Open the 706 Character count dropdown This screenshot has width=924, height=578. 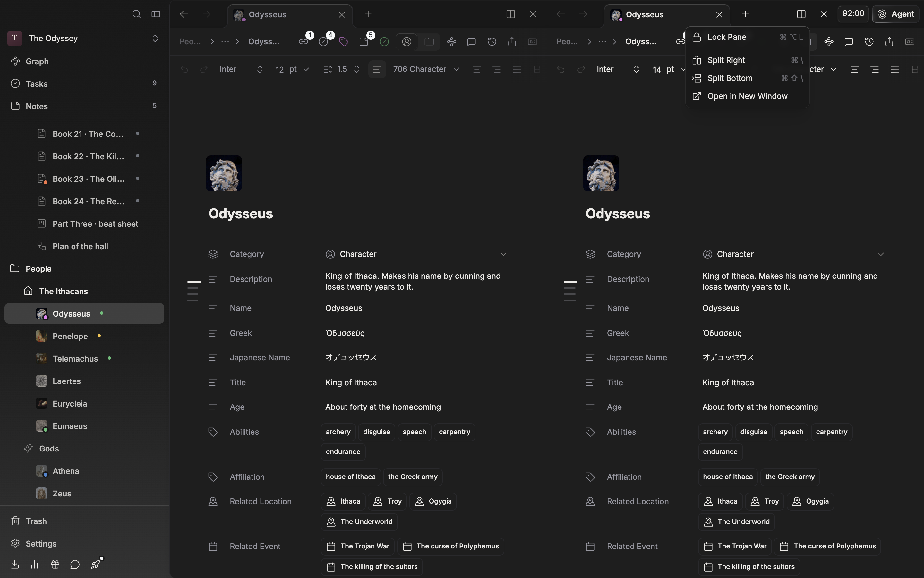pyautogui.click(x=426, y=69)
